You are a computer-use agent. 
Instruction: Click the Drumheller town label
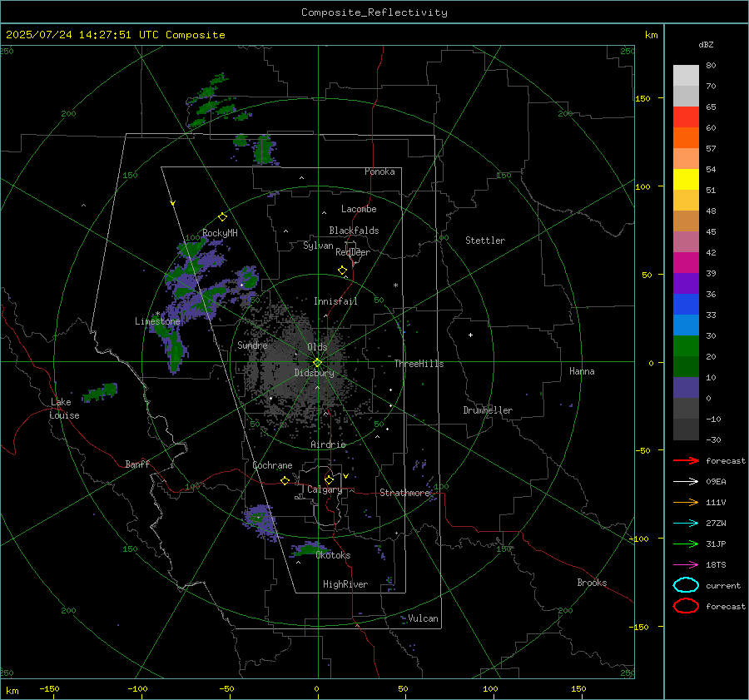point(488,410)
